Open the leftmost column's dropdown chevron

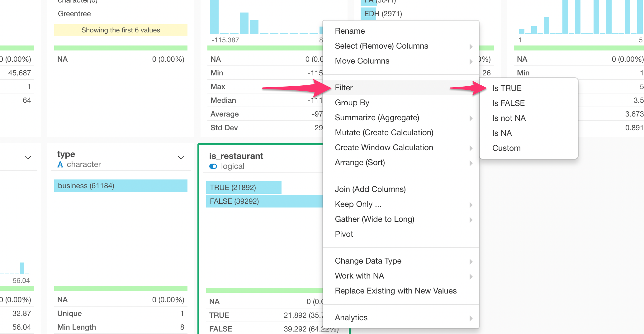28,158
